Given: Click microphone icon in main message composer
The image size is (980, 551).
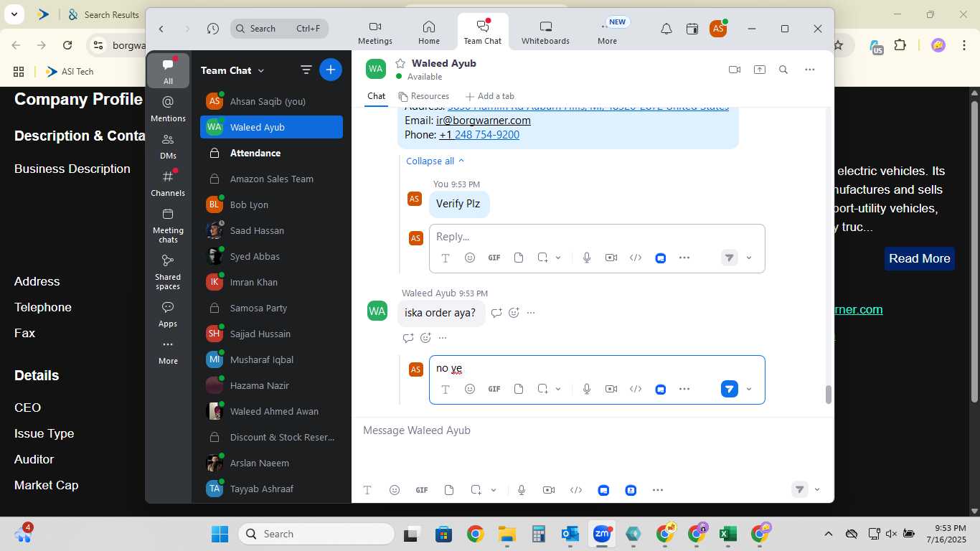Looking at the screenshot, I should [522, 490].
